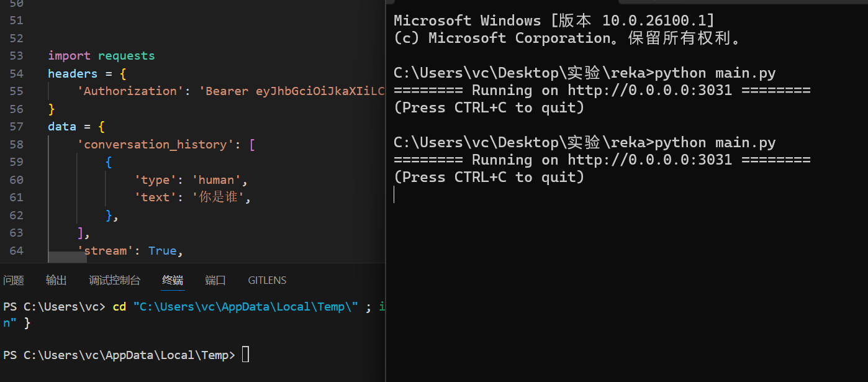Click the 'data' variable on line 57
Image resolution: width=868 pixels, height=382 pixels.
pos(62,127)
